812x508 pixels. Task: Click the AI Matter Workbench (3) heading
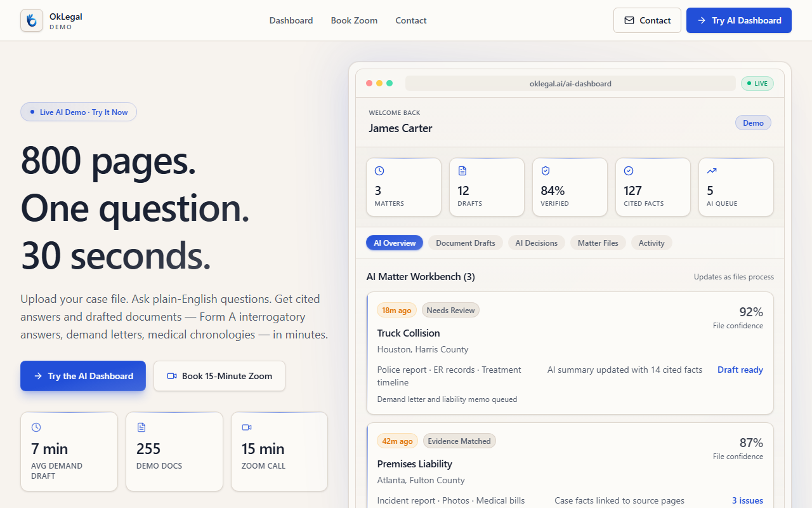point(421,277)
